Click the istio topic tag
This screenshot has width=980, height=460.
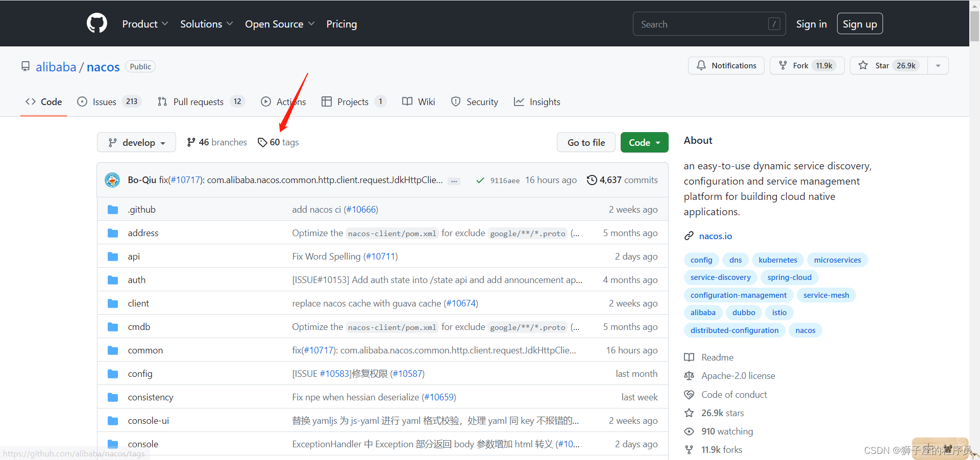pos(779,313)
